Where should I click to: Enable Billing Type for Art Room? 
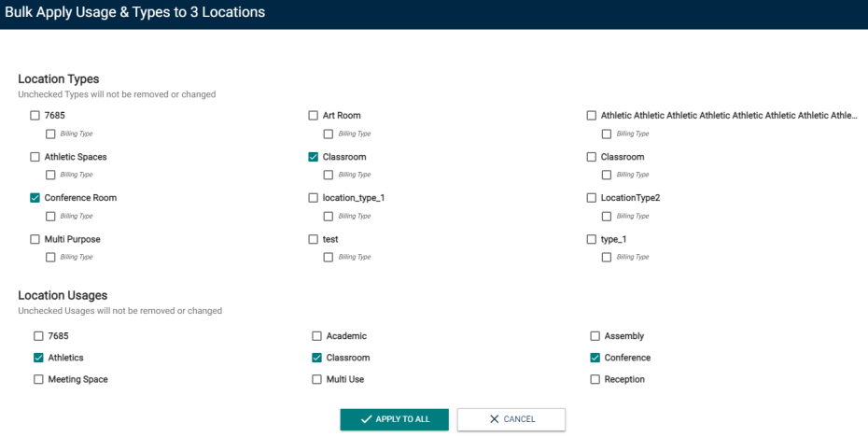tap(329, 134)
